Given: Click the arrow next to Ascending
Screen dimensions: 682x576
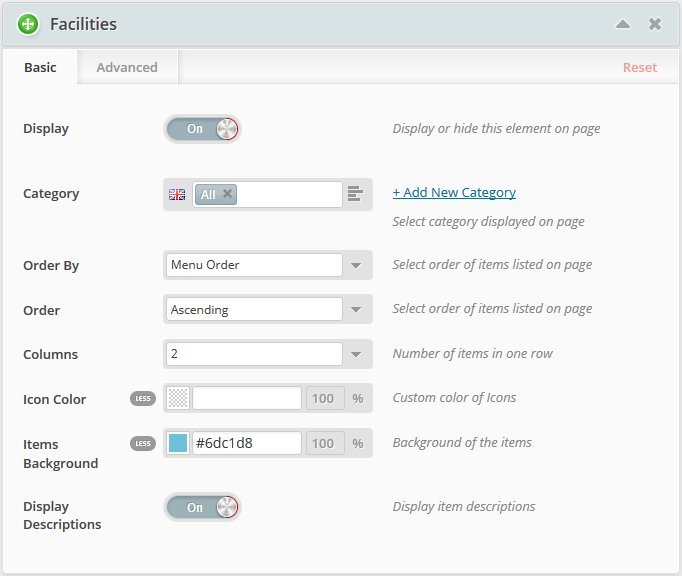Looking at the screenshot, I should pos(356,310).
